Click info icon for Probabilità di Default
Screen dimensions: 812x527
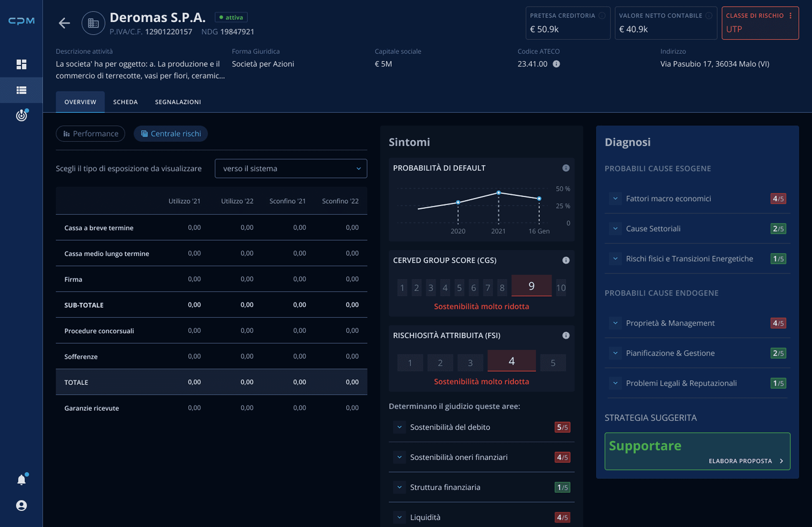pyautogui.click(x=566, y=168)
